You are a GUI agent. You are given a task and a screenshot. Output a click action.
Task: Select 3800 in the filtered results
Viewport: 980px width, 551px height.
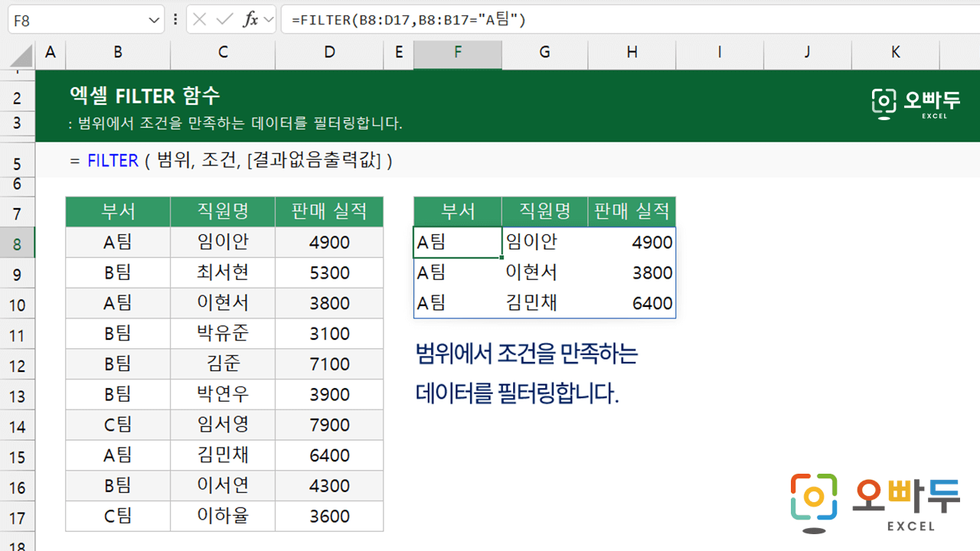click(632, 273)
